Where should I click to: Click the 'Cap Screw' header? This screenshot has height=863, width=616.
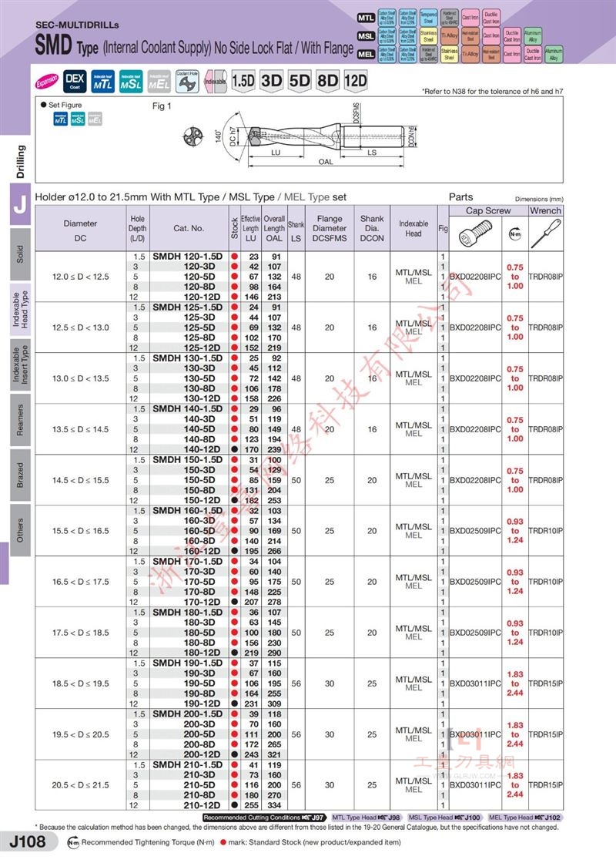pyautogui.click(x=488, y=211)
